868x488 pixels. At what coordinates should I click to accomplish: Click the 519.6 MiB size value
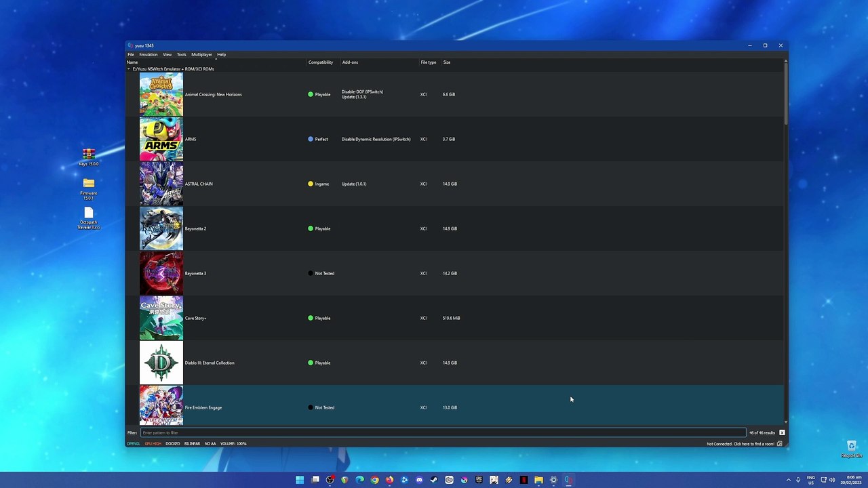(452, 318)
